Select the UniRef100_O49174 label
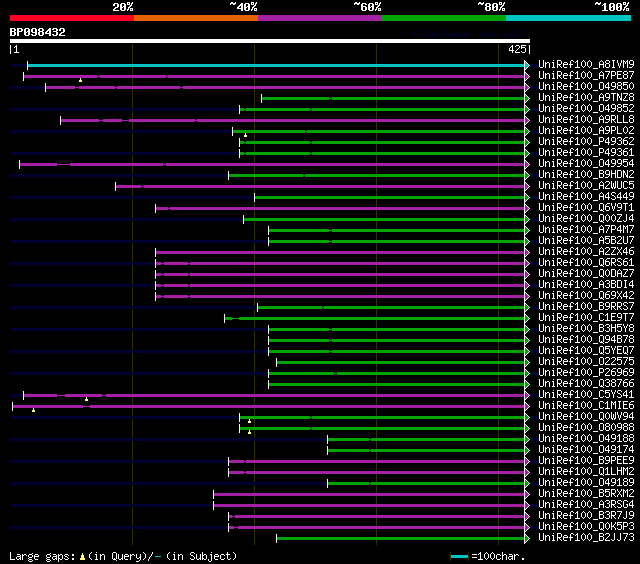The width and height of the screenshot is (640, 564). tap(586, 450)
